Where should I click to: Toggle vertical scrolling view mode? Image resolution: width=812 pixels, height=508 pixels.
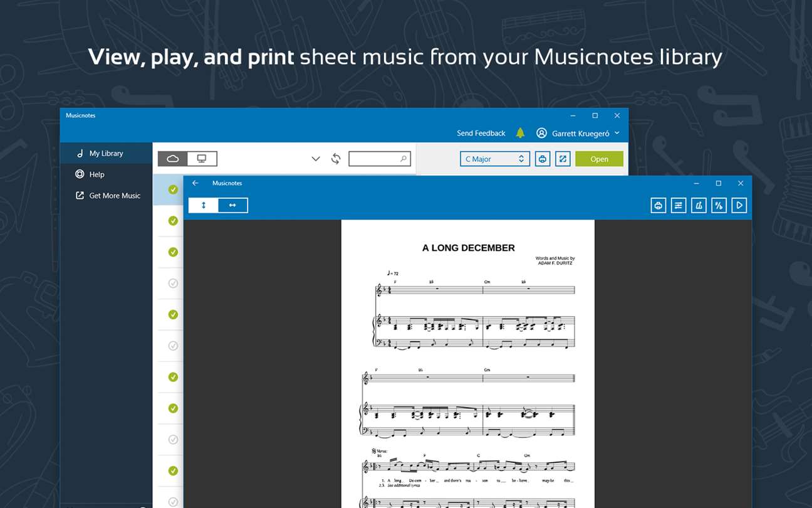(x=204, y=205)
